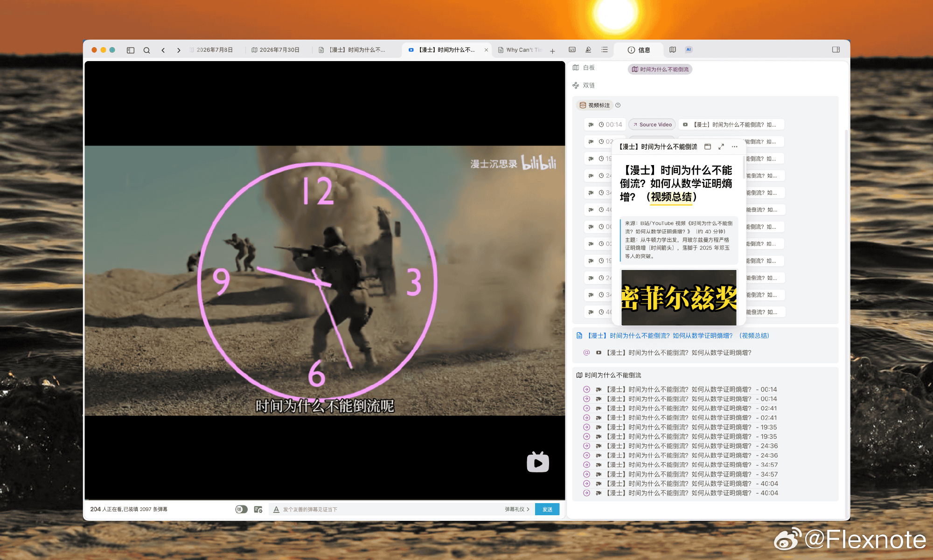The image size is (933, 560).
Task: Click arrow icon of second 34:57 backlink
Action: coord(586,474)
